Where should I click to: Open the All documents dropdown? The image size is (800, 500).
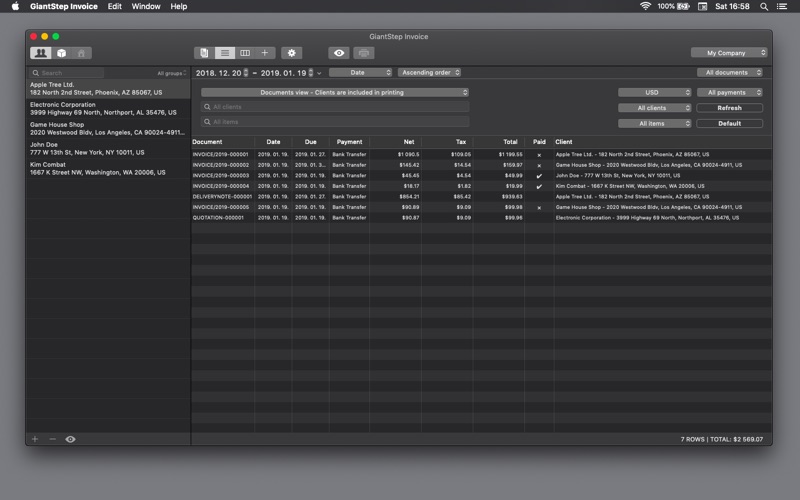pos(730,72)
